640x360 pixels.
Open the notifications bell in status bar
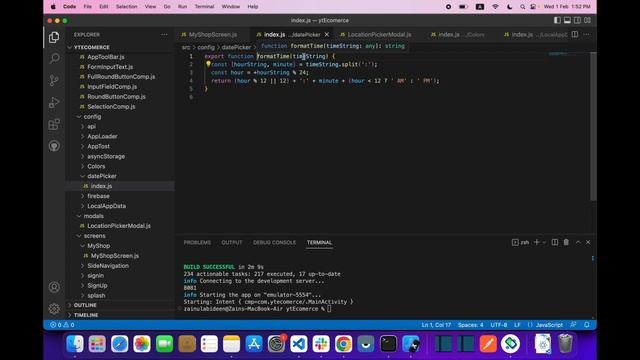(x=587, y=325)
